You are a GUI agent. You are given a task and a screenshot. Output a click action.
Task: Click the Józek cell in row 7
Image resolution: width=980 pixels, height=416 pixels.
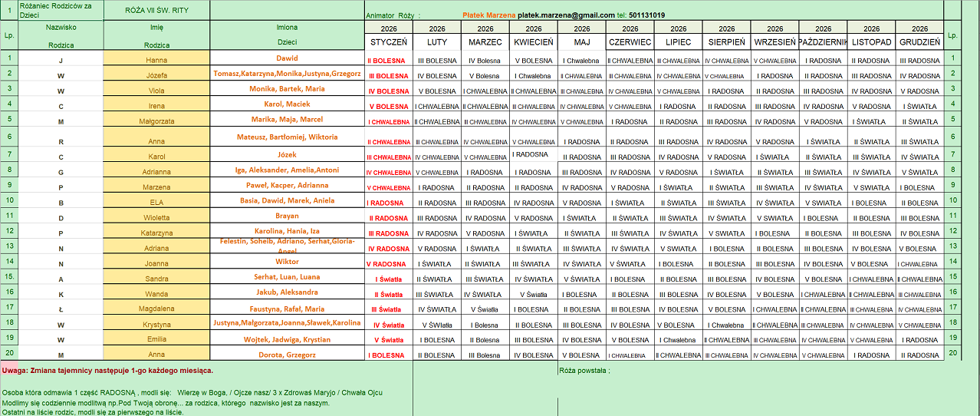point(287,155)
